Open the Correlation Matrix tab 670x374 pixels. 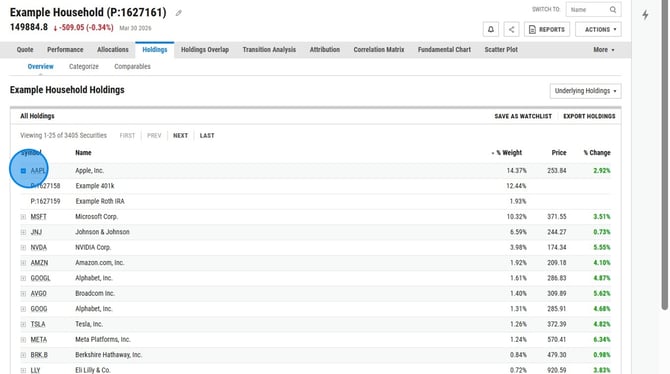point(379,50)
